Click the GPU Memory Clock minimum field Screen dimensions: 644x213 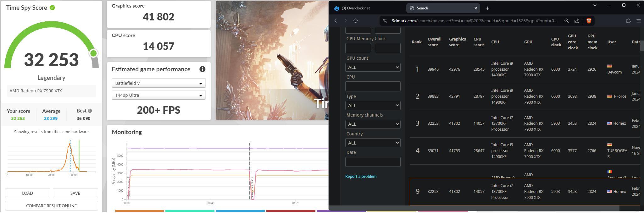[x=358, y=48]
